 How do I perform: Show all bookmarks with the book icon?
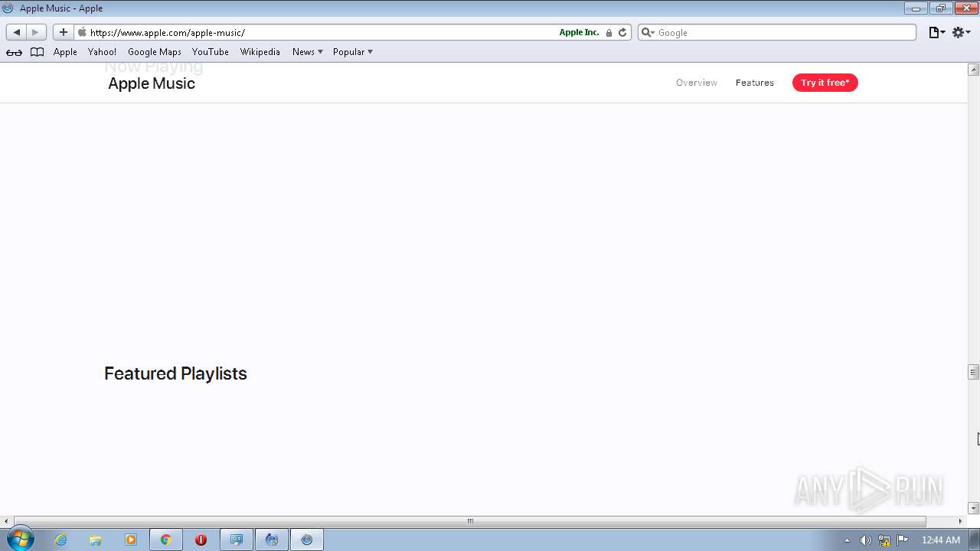coord(37,52)
